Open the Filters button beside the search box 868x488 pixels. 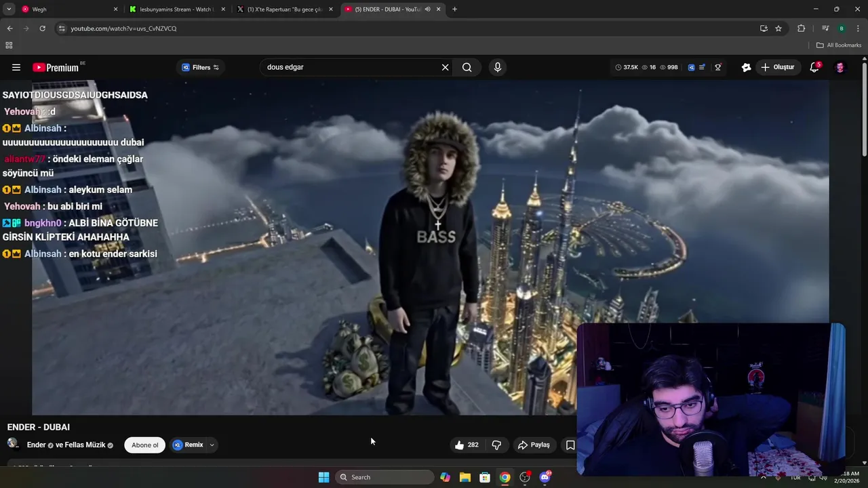(x=201, y=67)
